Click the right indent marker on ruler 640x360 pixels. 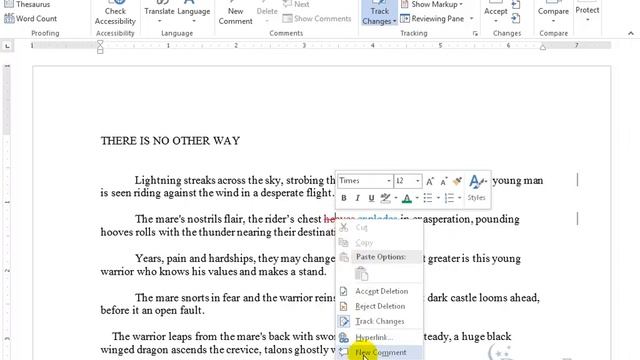[x=543, y=48]
